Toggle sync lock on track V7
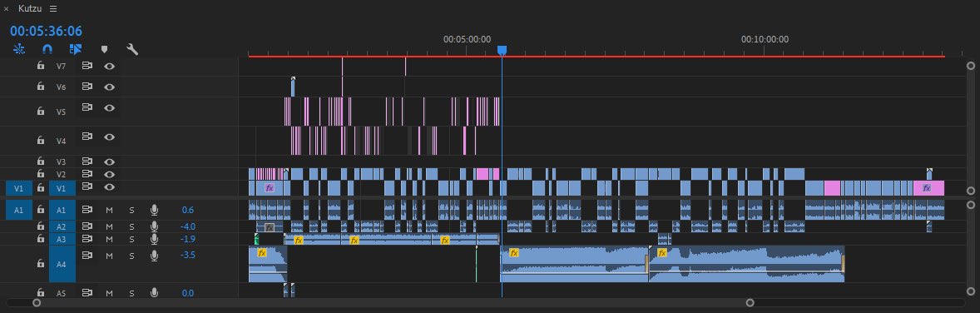This screenshot has height=313, width=980. tap(87, 65)
